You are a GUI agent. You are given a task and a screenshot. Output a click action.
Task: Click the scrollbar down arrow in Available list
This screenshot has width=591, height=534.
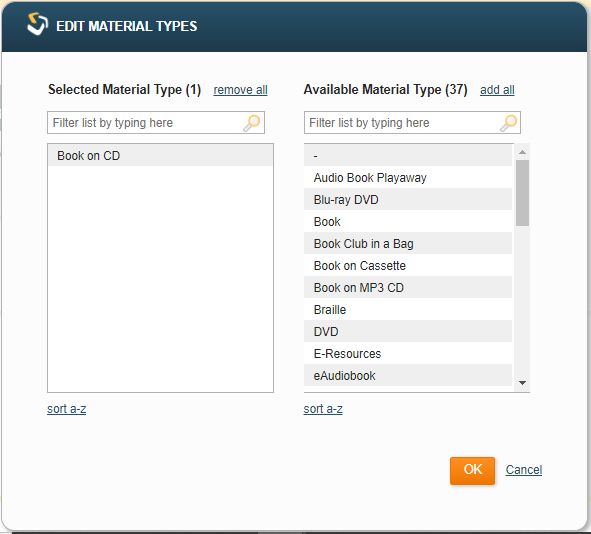[522, 383]
